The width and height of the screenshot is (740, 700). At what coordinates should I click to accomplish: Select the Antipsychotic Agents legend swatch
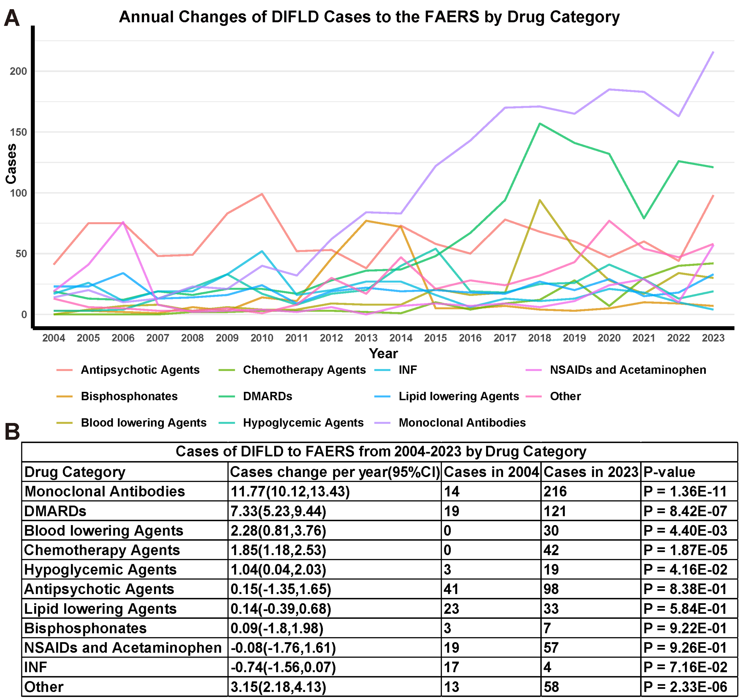click(x=64, y=370)
